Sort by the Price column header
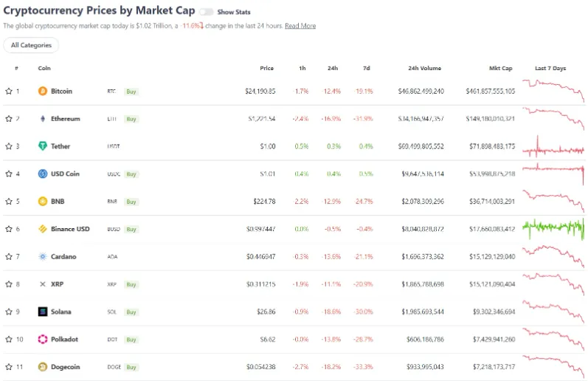The height and width of the screenshot is (381, 588). [266, 69]
